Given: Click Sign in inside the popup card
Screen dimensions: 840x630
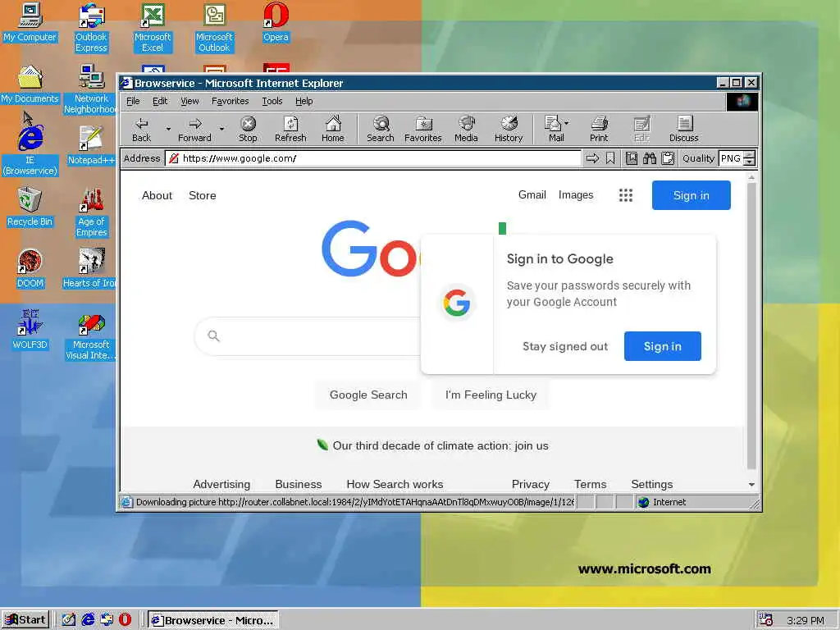Looking at the screenshot, I should click(x=662, y=346).
